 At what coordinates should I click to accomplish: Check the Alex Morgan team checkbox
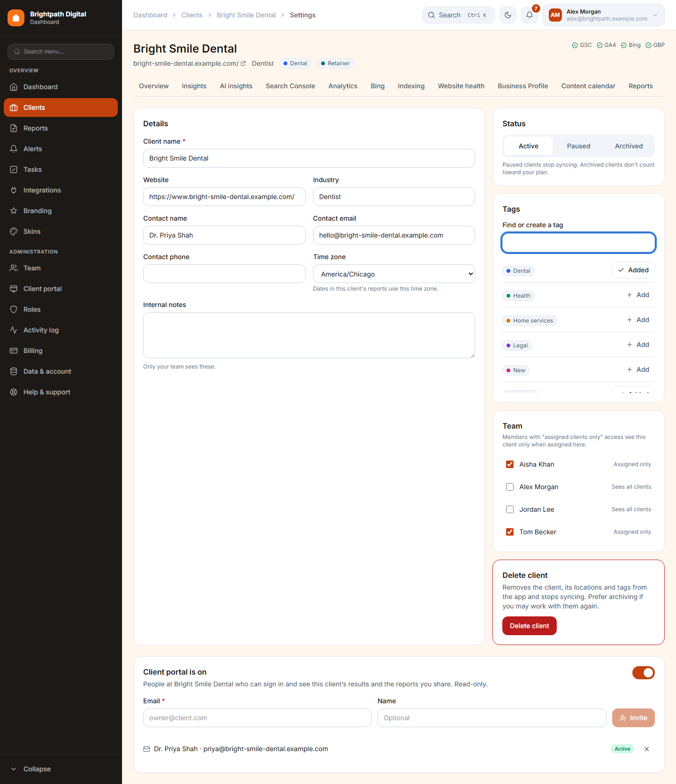510,487
